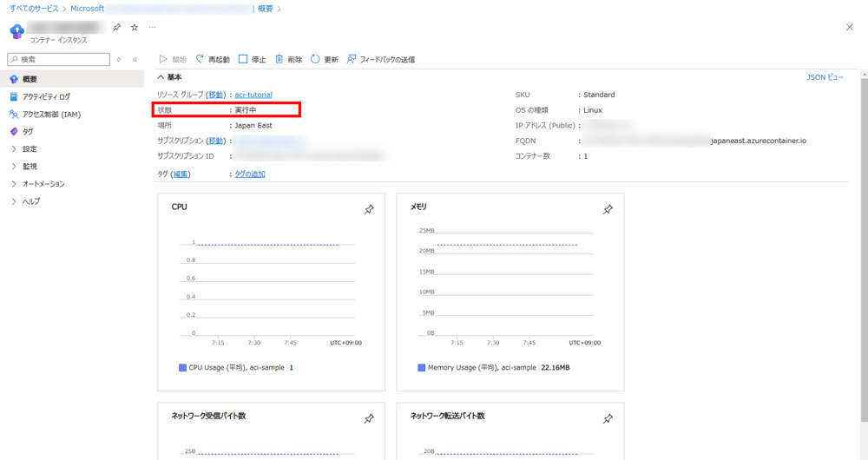Click the search box in sidebar
The height and width of the screenshot is (460, 868).
click(59, 59)
